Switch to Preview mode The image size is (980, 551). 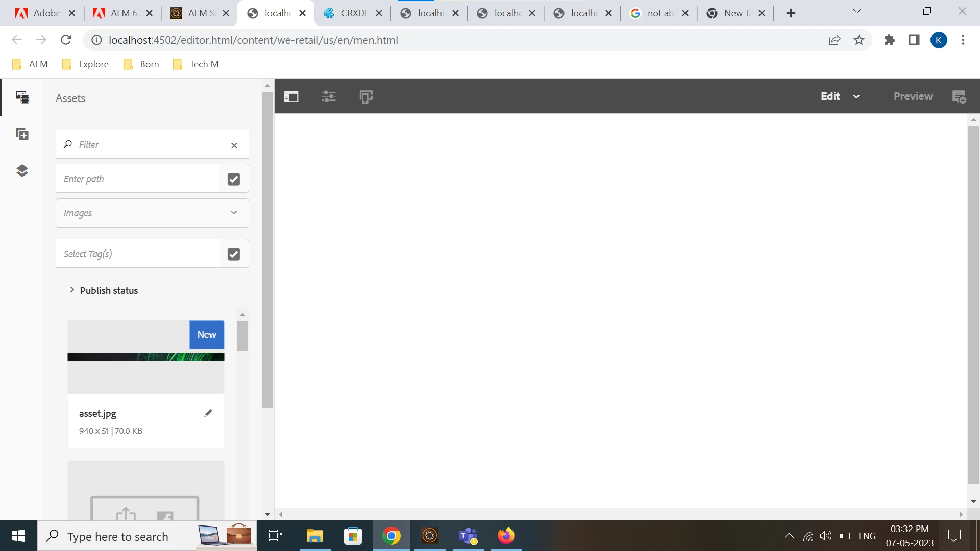913,96
